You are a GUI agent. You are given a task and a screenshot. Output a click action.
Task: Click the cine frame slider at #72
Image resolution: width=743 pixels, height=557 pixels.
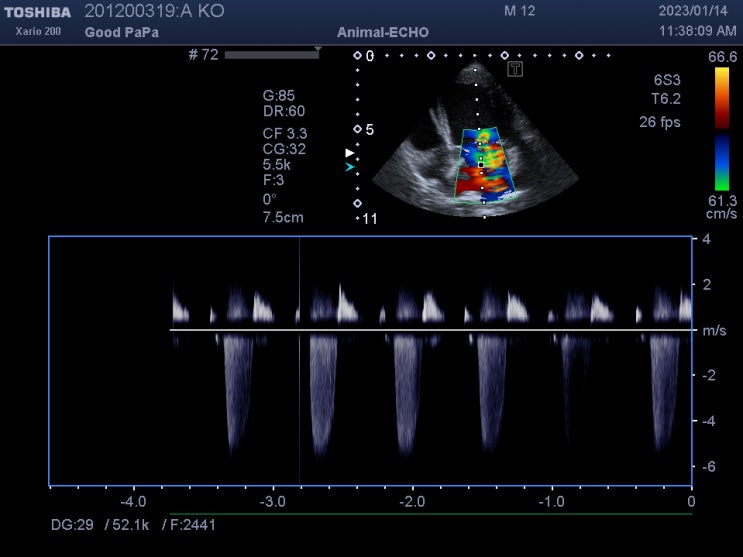[x=271, y=55]
